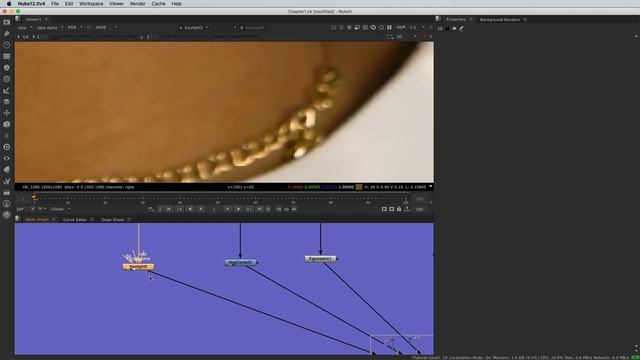This screenshot has width=640, height=360.
Task: Open the Draw nodes toolbar menu
Action: [7, 33]
